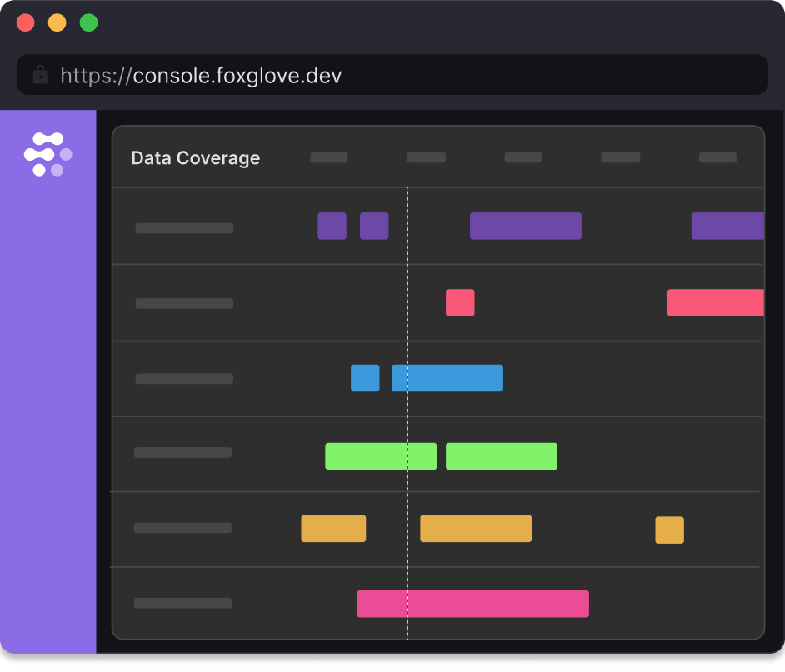785x672 pixels.
Task: Select the first purple coverage bar
Action: click(x=332, y=226)
